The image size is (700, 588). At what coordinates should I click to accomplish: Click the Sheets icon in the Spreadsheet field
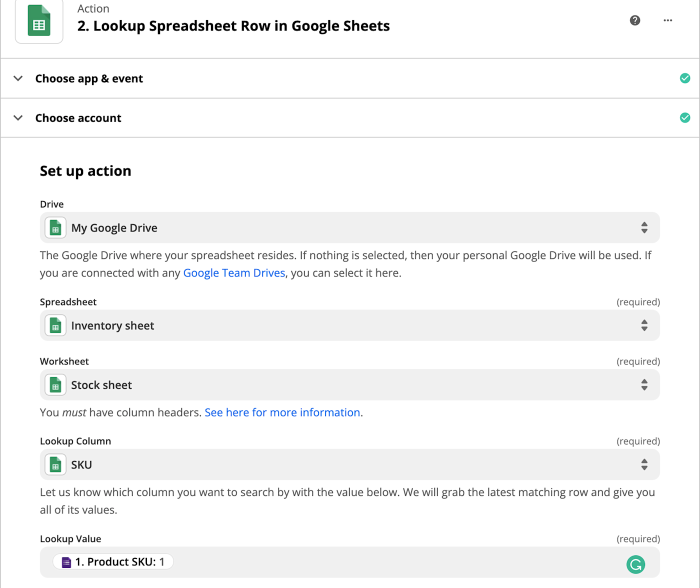point(55,325)
